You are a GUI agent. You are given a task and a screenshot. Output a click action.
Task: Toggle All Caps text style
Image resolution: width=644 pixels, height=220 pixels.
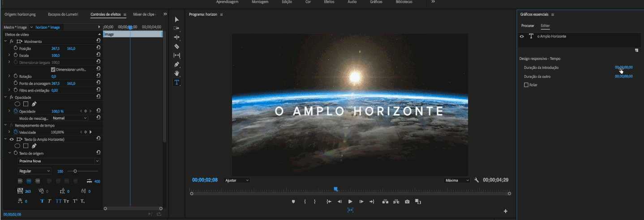click(59, 201)
